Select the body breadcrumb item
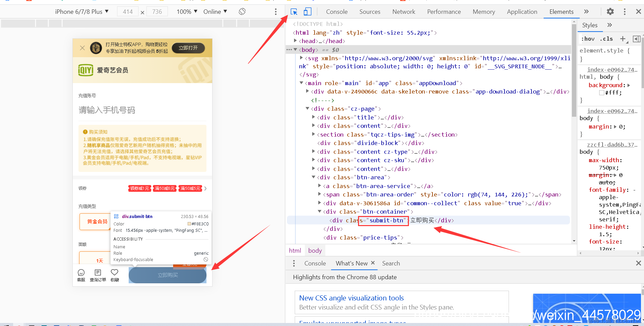This screenshot has width=644, height=326. pos(315,251)
